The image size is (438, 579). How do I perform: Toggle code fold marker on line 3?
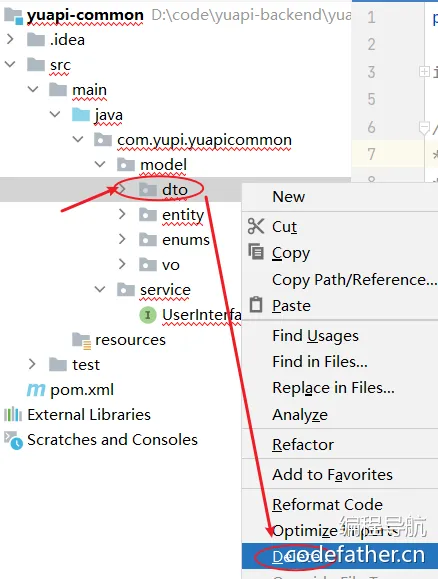(x=424, y=71)
